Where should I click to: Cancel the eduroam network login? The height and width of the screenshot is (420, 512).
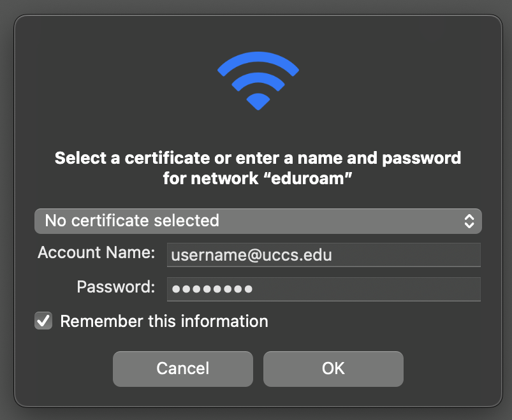click(183, 369)
